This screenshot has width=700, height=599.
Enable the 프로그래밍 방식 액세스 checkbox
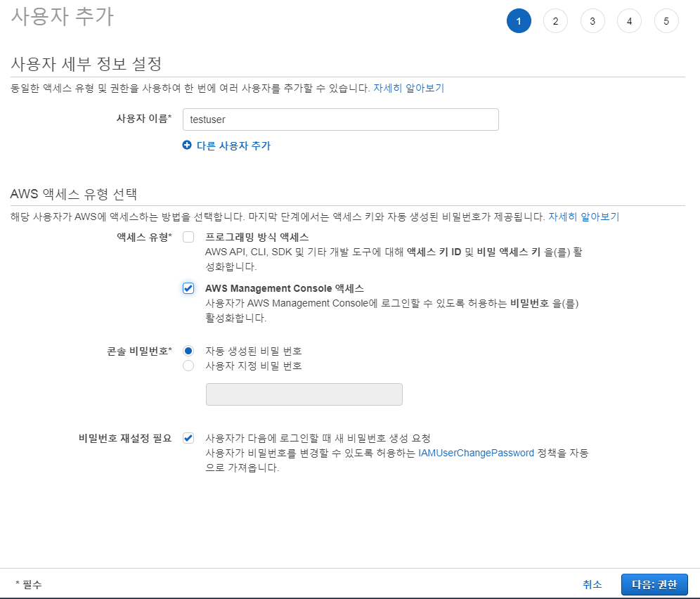pyautogui.click(x=188, y=237)
